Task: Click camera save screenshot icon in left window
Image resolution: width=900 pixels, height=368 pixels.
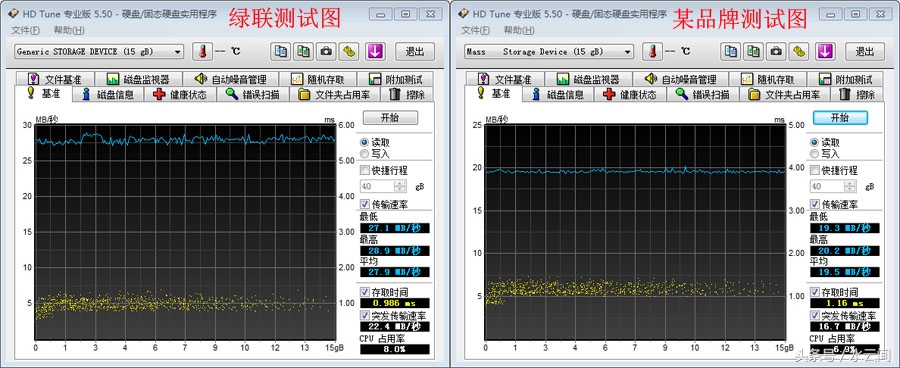Action: click(x=326, y=51)
